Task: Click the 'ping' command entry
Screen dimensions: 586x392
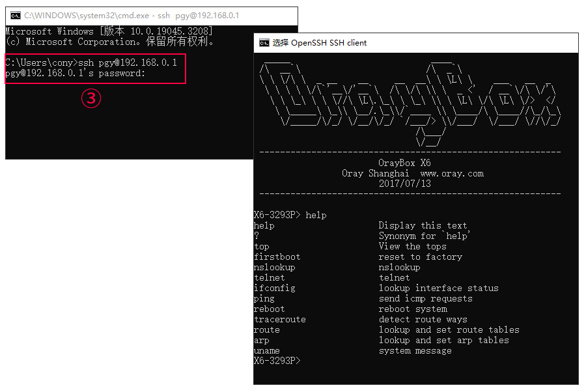Action: point(264,299)
